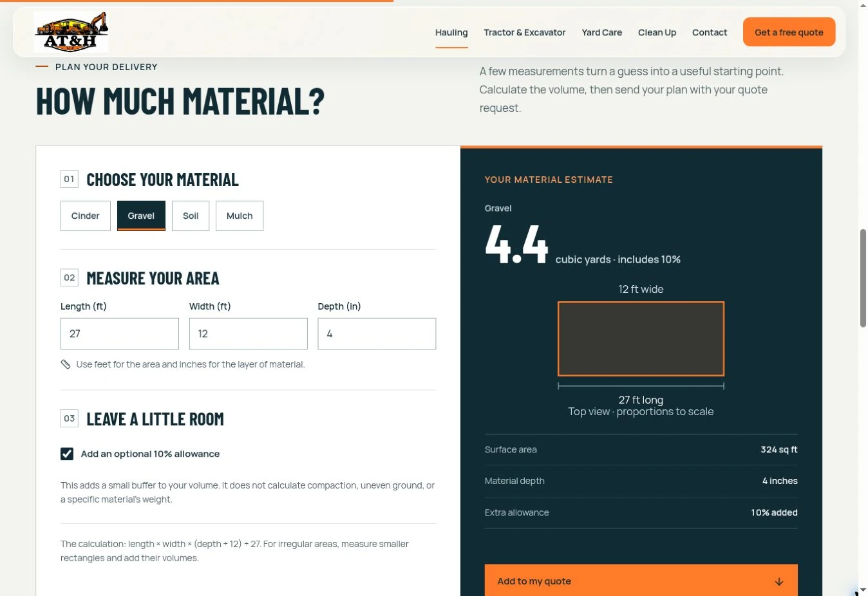The height and width of the screenshot is (596, 868).
Task: Go to the Yard Care page
Action: click(602, 32)
